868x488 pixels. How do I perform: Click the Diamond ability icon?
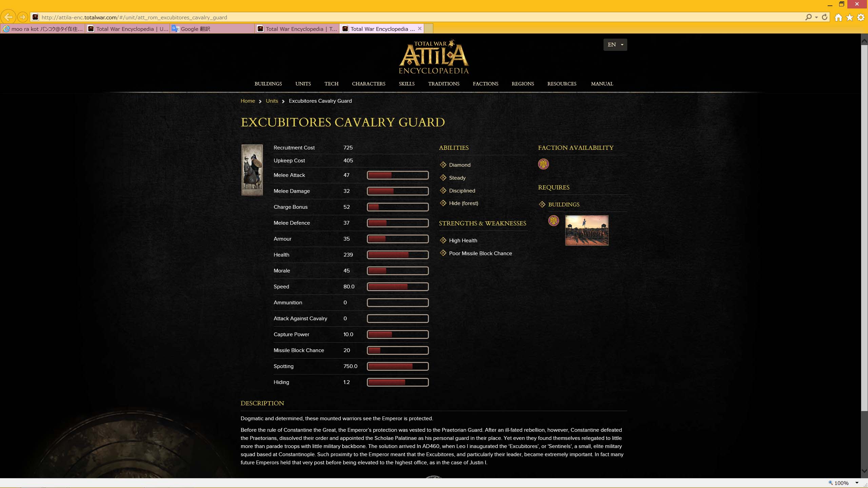443,165
